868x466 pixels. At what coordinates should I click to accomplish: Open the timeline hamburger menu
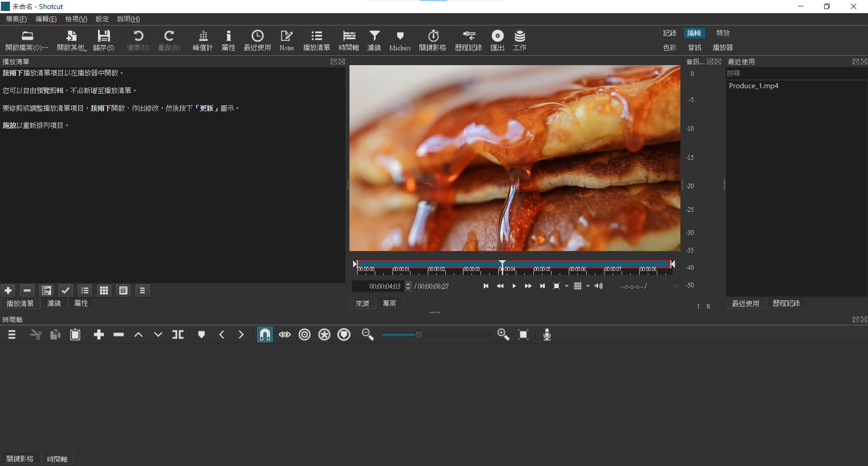click(x=12, y=335)
